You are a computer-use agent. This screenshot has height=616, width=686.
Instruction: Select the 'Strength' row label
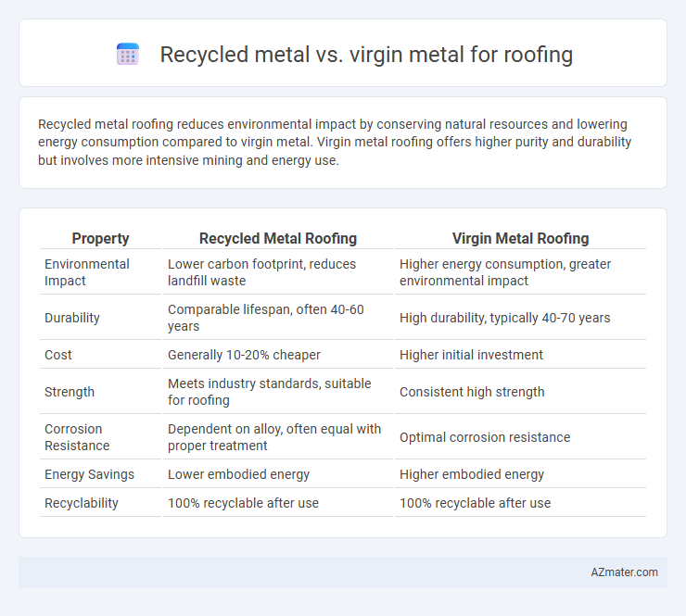tap(70, 392)
